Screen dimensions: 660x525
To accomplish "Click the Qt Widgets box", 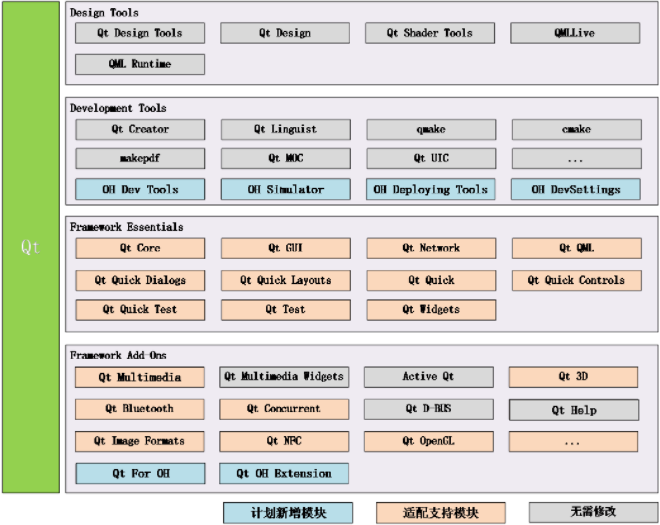I will tap(430, 310).
